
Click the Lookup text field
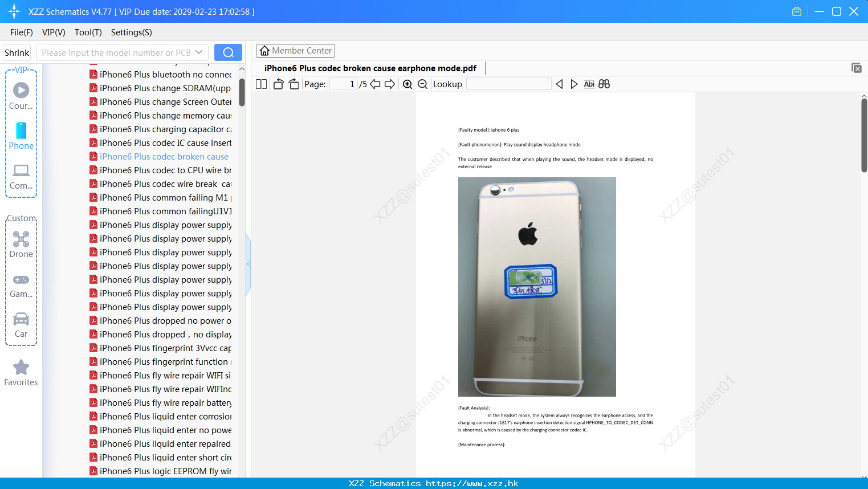[x=508, y=84]
